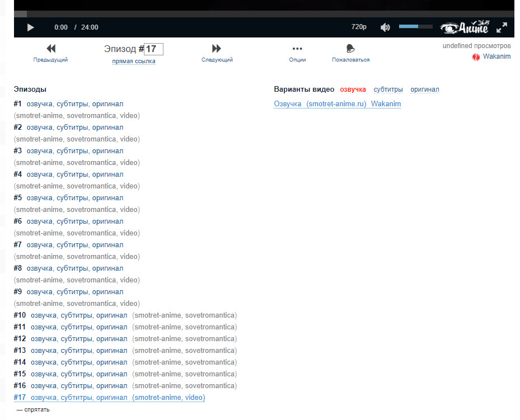Switch to the оригинал video variant tab
520x420 pixels.
pyautogui.click(x=425, y=89)
